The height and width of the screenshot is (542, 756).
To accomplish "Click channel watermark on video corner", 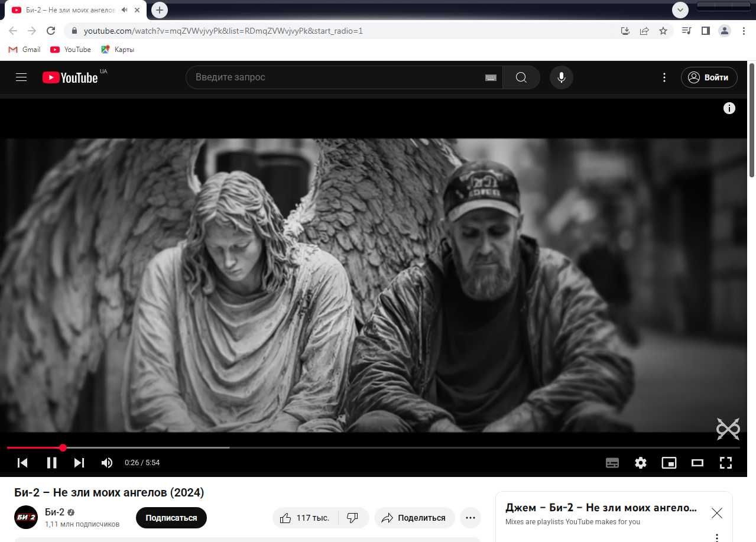I will (728, 429).
